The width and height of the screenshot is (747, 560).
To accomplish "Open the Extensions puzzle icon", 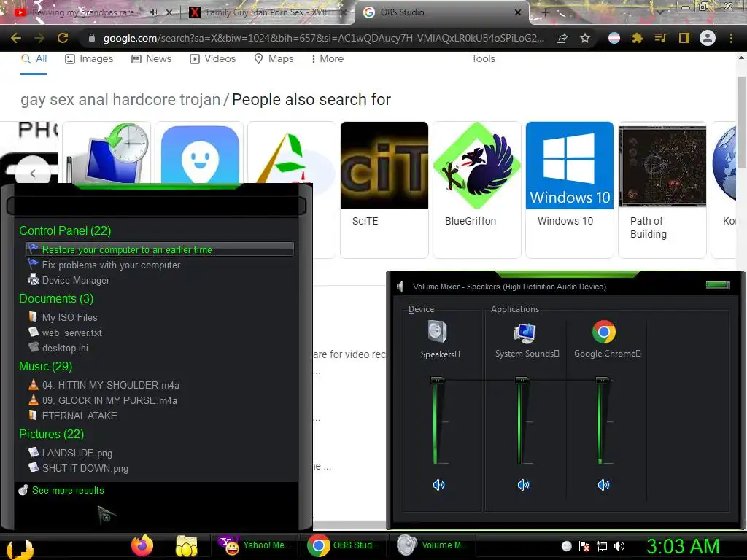I will coord(638,38).
